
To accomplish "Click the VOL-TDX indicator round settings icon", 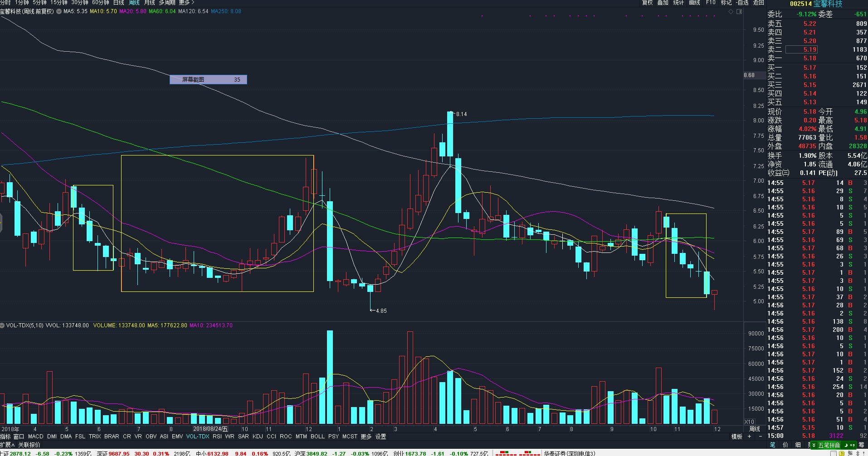I will [x=2, y=325].
